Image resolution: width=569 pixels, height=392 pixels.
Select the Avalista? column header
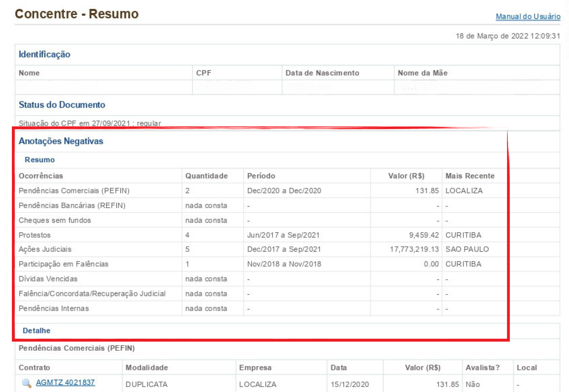(482, 368)
